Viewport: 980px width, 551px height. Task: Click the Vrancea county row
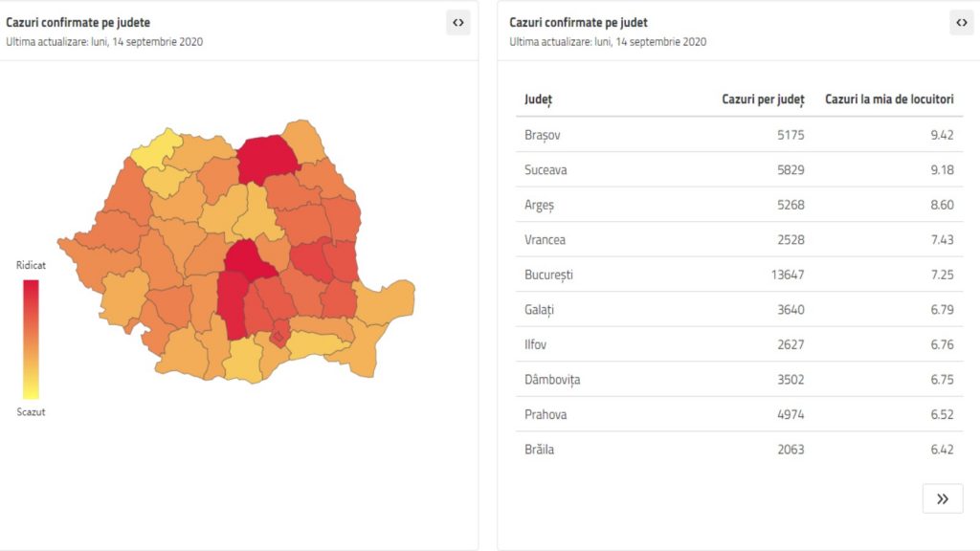click(739, 240)
